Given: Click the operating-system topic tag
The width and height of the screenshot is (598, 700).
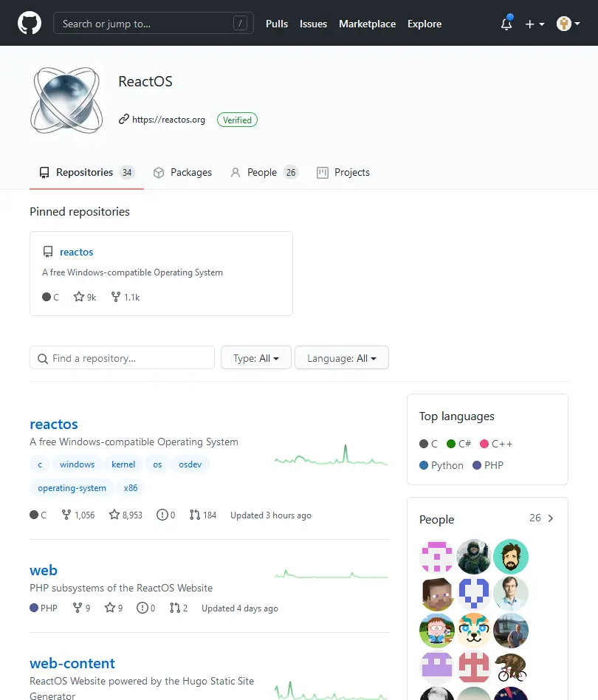Looking at the screenshot, I should 72,488.
